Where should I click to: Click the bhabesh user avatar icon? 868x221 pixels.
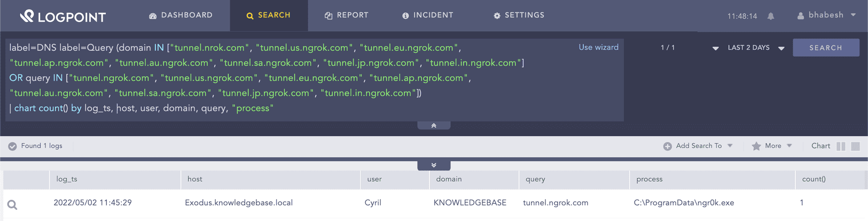tap(800, 16)
